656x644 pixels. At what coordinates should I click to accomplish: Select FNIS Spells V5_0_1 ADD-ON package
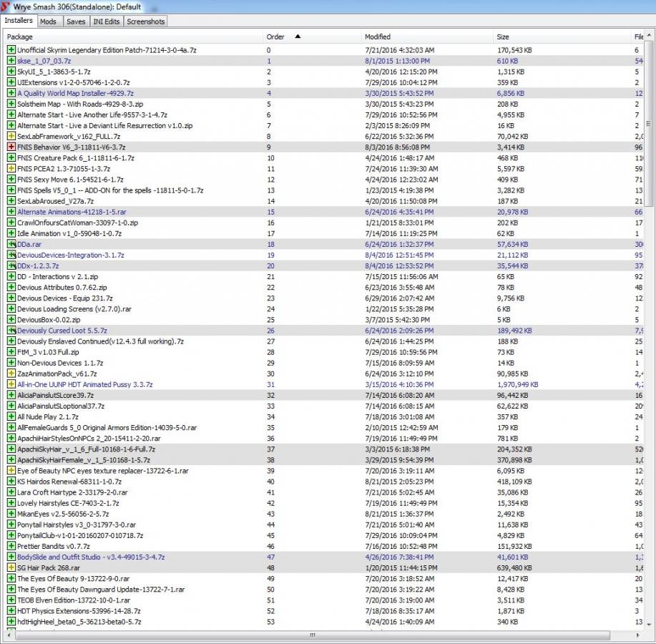tap(325, 190)
